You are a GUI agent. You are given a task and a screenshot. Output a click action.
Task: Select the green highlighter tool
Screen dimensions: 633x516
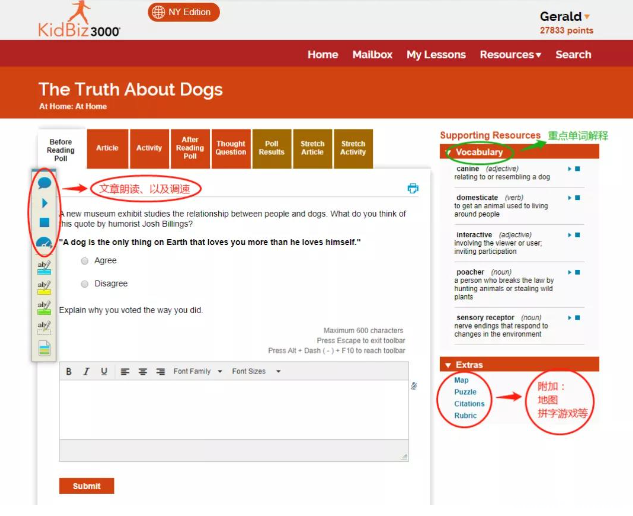(44, 308)
